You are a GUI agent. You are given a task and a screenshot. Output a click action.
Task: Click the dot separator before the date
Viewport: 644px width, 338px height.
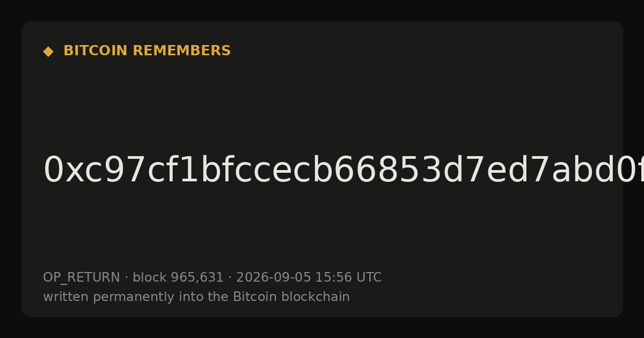(230, 278)
